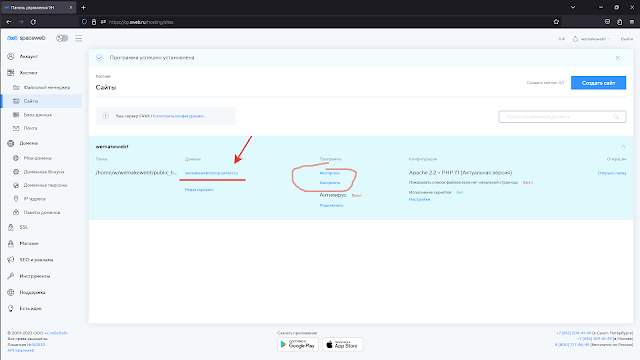640x360 pixels.
Task: Reload the page with browser refresh
Action: pos(33,22)
